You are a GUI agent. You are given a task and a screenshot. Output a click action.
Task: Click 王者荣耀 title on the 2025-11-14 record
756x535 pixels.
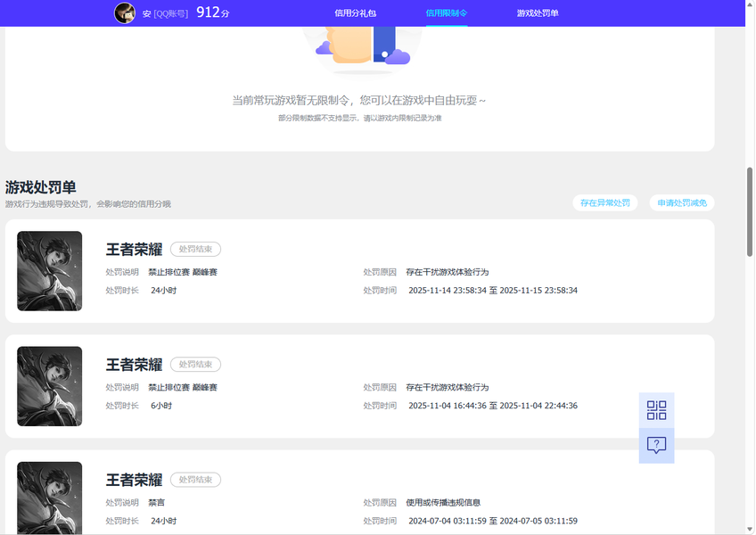point(134,250)
